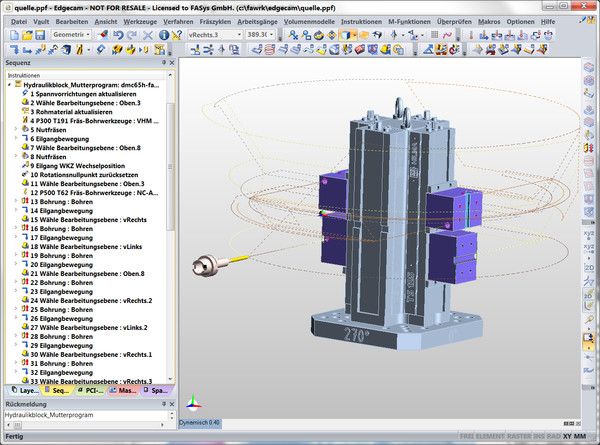Open the 389.30 level dropdown

point(272,35)
